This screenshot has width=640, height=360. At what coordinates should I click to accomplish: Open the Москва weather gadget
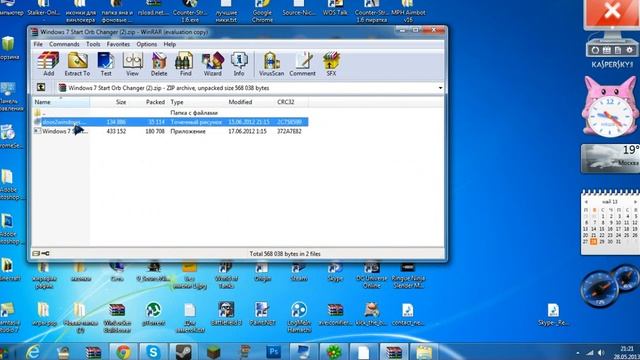610,158
